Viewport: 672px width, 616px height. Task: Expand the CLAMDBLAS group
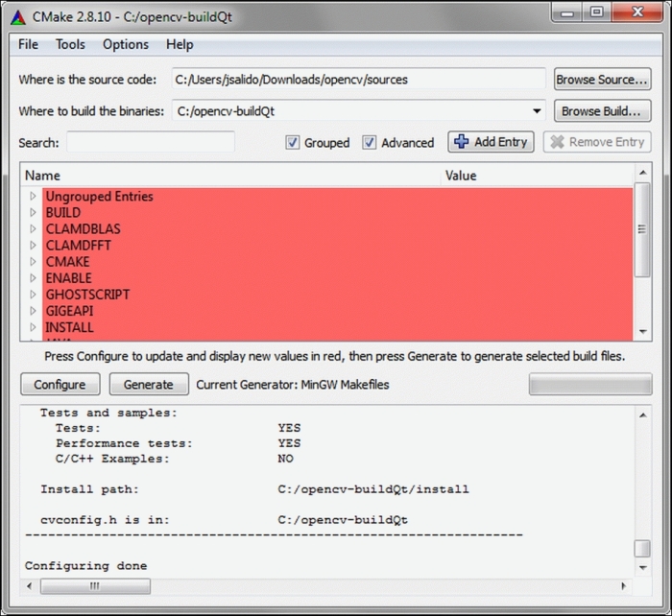(x=33, y=228)
